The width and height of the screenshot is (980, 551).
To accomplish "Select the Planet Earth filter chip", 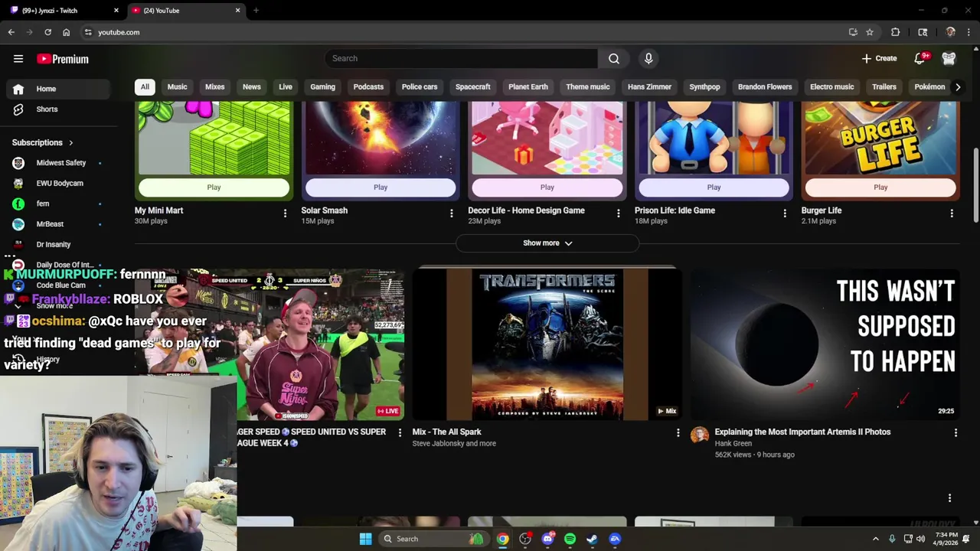I will [x=528, y=86].
